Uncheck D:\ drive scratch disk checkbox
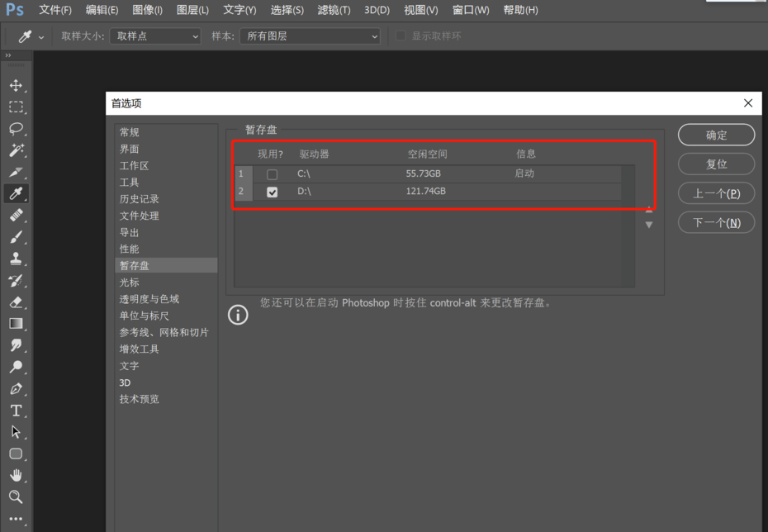This screenshot has height=532, width=768. 272,192
